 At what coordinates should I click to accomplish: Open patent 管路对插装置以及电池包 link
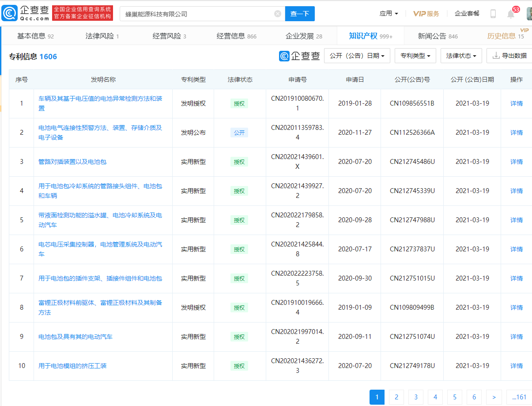coord(72,162)
